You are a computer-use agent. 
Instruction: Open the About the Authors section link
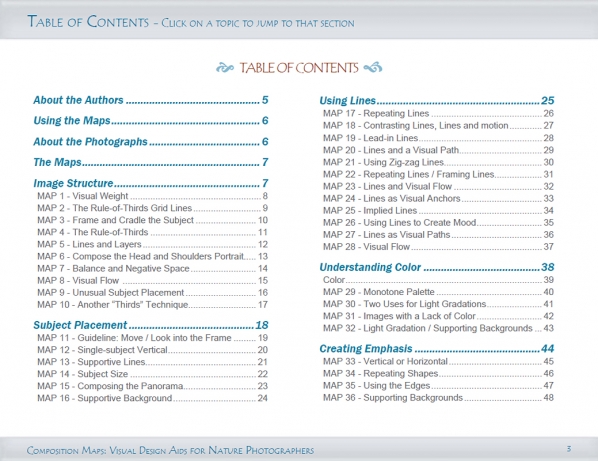[x=151, y=100]
